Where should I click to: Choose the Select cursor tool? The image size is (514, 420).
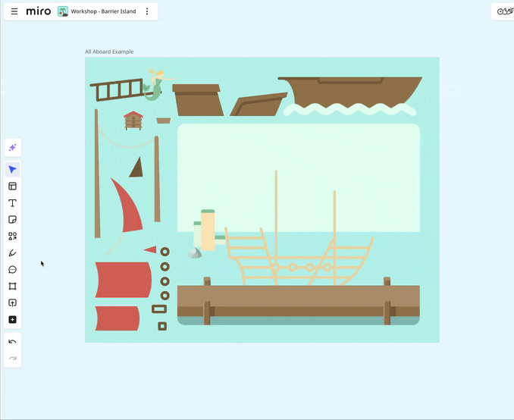click(12, 170)
